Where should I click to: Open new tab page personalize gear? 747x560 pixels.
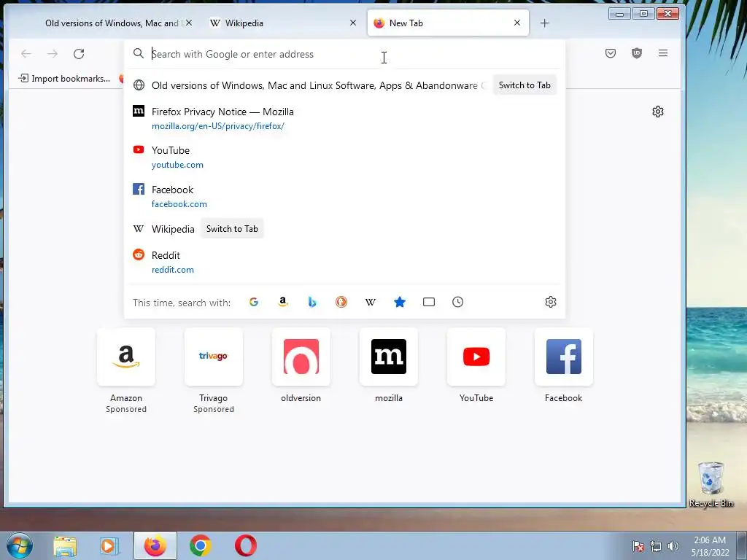658,112
